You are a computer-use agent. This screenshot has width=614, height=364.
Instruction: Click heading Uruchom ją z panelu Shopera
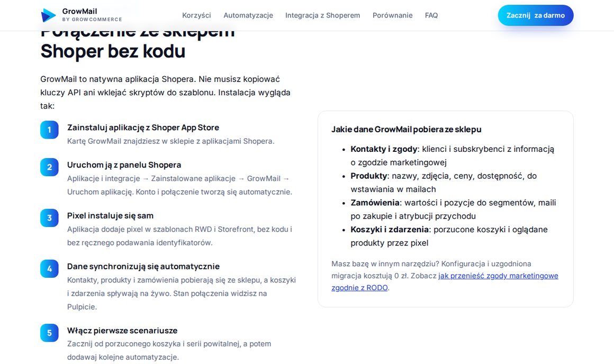[x=124, y=165]
